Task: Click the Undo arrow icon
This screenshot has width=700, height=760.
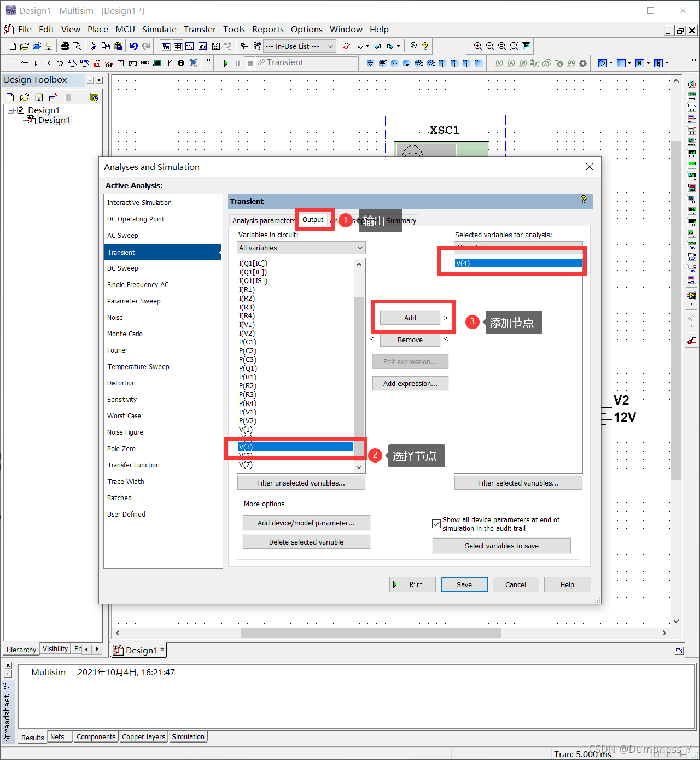Action: 133,46
